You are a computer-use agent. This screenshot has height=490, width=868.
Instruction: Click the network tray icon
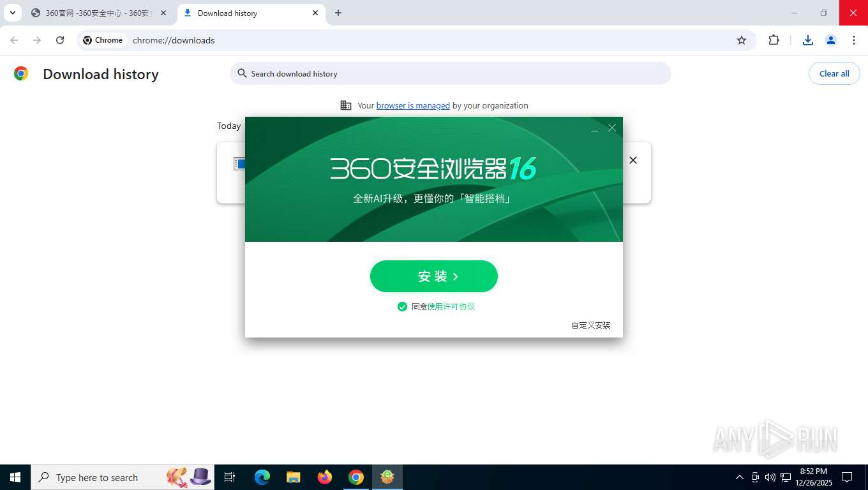pyautogui.click(x=786, y=477)
